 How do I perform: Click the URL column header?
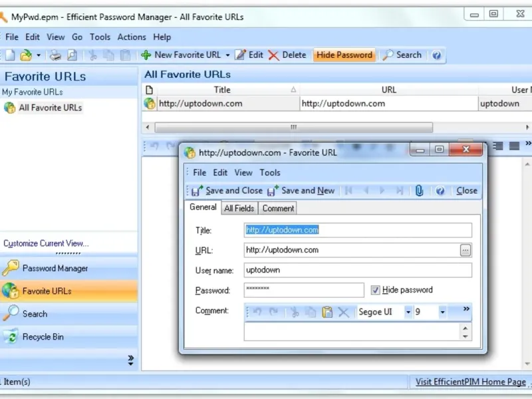point(389,90)
